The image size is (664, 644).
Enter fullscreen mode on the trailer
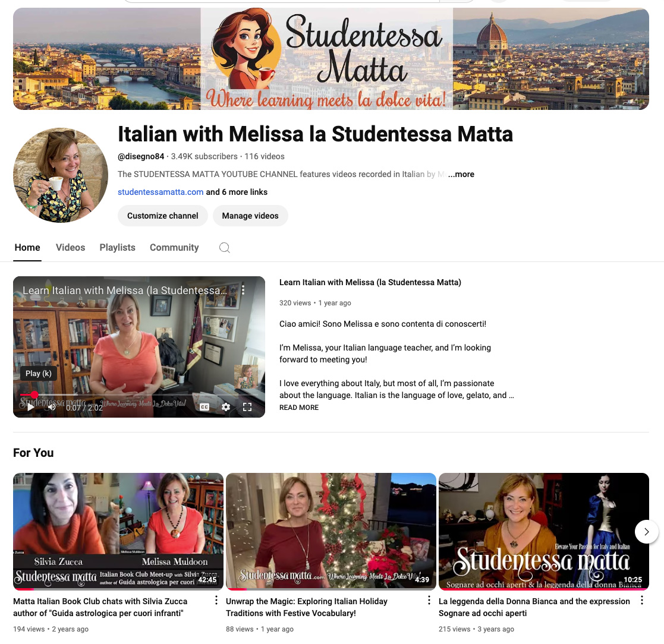click(x=247, y=407)
